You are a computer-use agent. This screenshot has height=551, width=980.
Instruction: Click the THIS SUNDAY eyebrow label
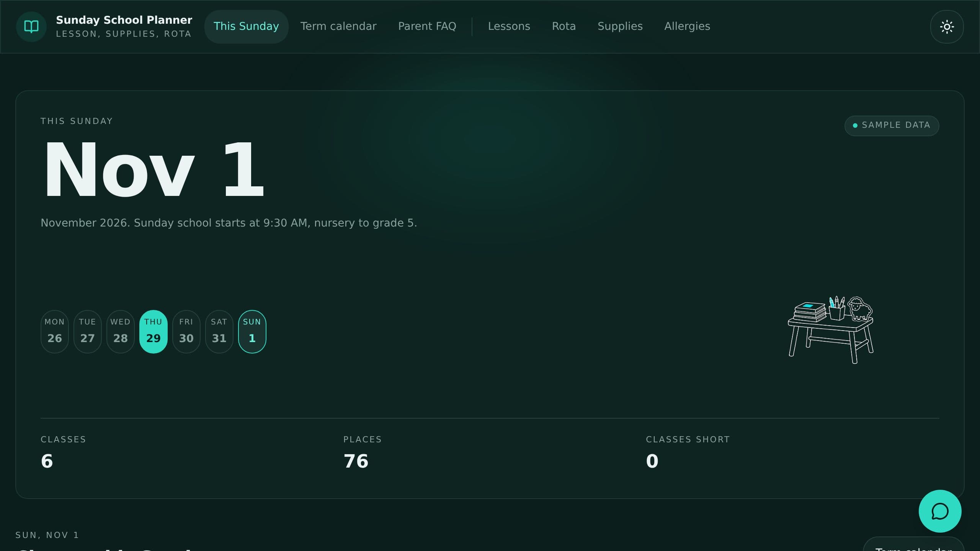coord(77,121)
